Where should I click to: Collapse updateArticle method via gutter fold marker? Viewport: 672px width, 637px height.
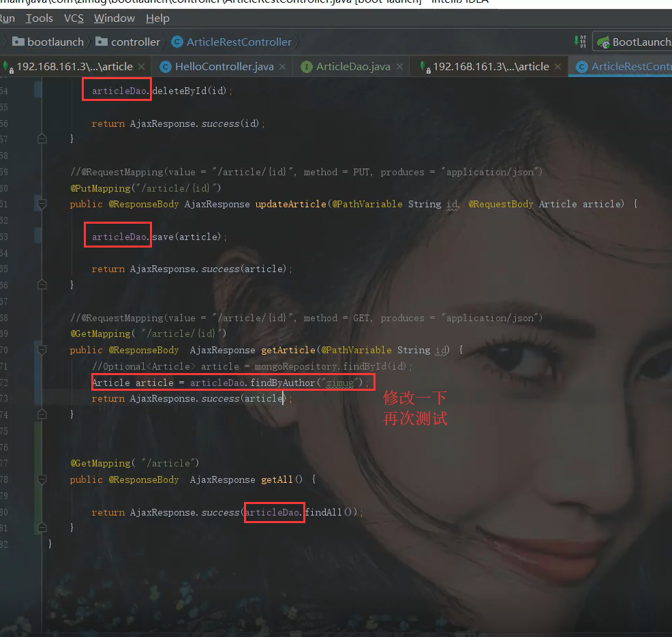click(42, 204)
